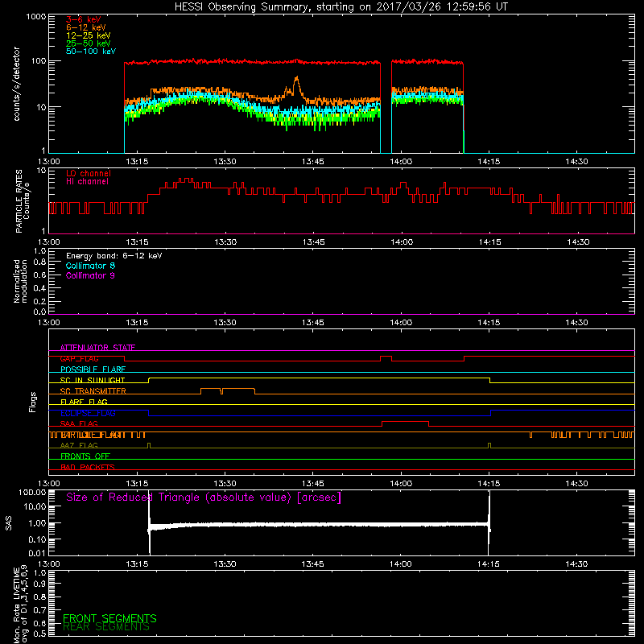Click the SAS vertical axis label
Viewport: 644px width, 644px height.
[9, 522]
